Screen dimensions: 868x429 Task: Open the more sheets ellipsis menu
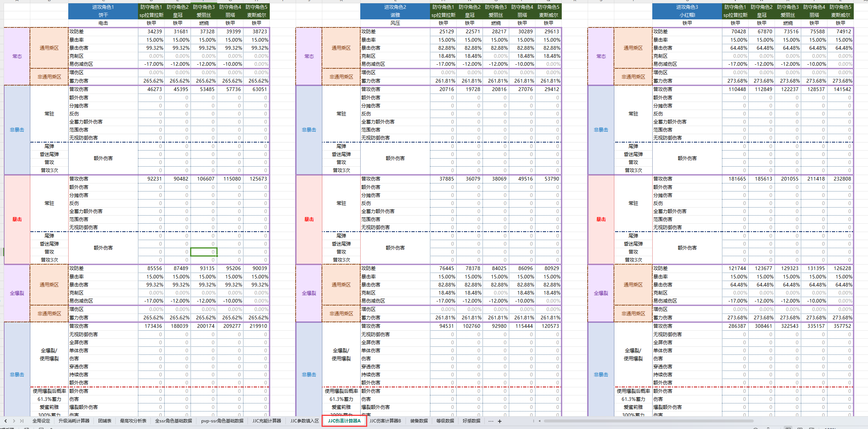click(x=491, y=421)
